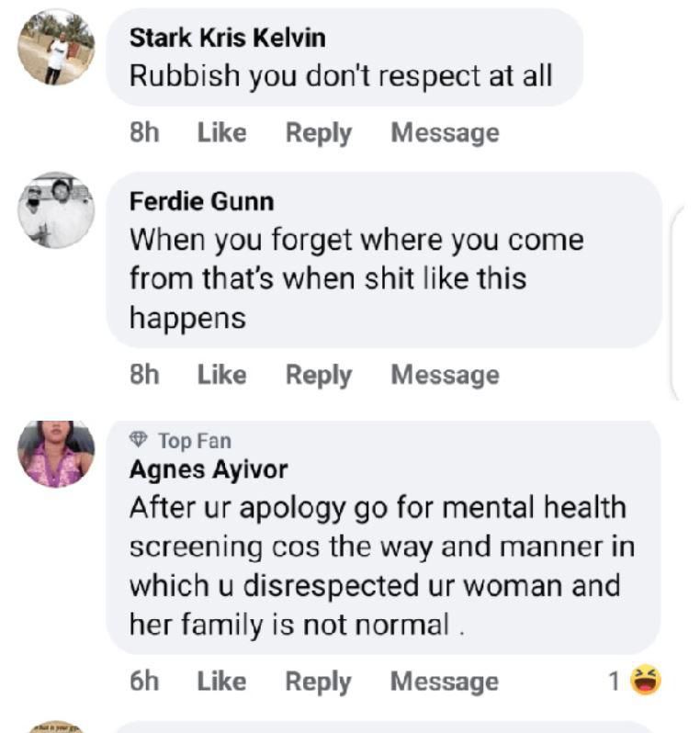Like Ferdie Gunn's comment
Viewport: 700px width, 733px height.
click(221, 375)
